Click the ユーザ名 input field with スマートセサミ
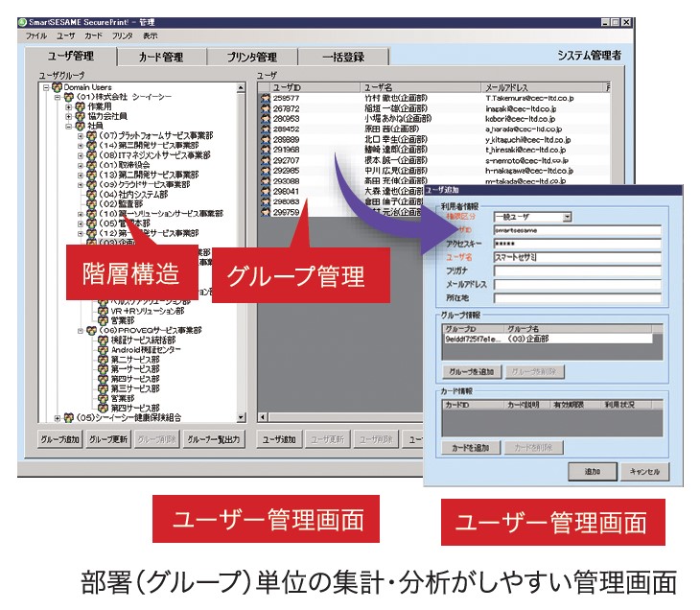Viewport: 700px width, 610px height. point(577,257)
